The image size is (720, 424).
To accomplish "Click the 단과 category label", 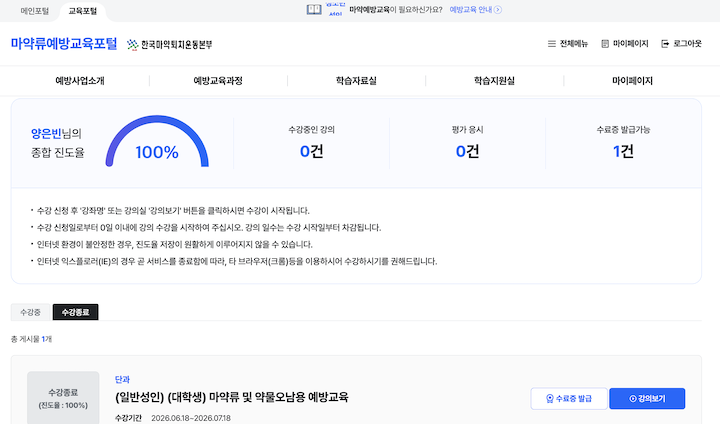I will 122,379.
